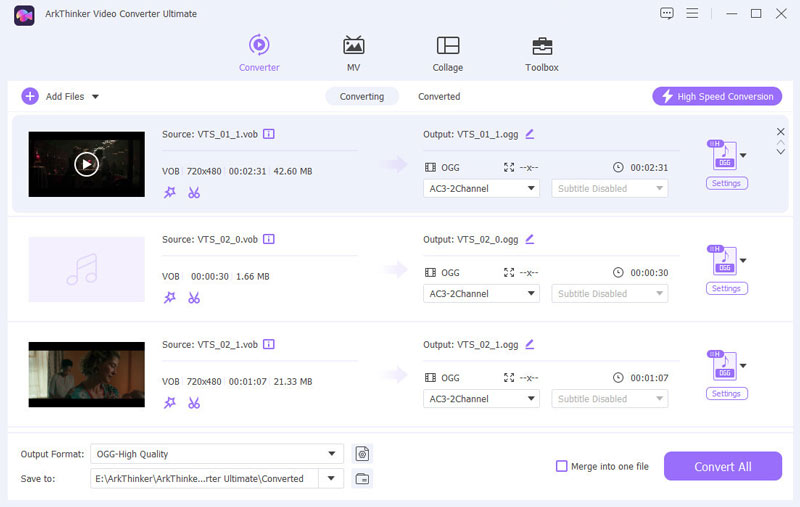This screenshot has height=507, width=800.
Task: Open the output format settings gear icon
Action: click(x=362, y=453)
